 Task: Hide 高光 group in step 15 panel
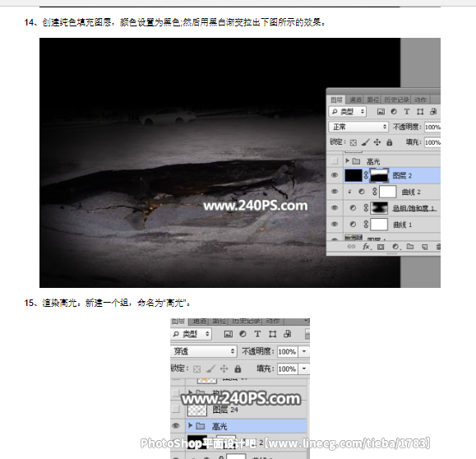click(x=176, y=426)
